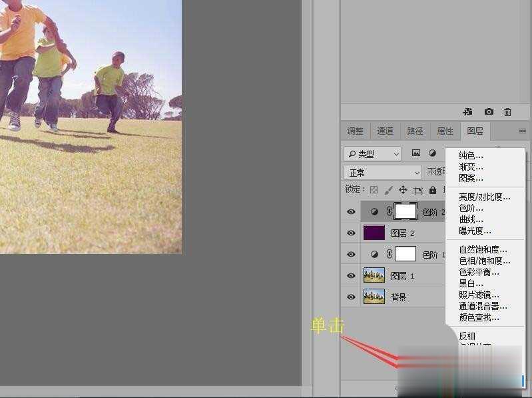Open the 类型 filter dropdown
Screen dimensions: 532x398
point(372,154)
